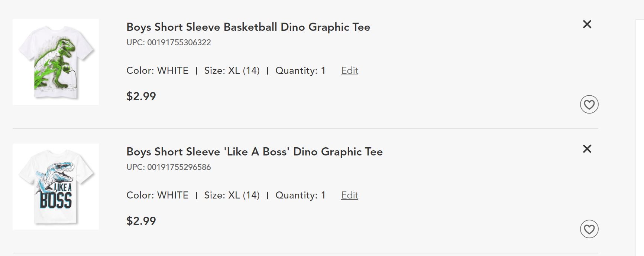
Task: Click the Boys Short Sleeve Basketball Dino title
Action: click(x=248, y=27)
